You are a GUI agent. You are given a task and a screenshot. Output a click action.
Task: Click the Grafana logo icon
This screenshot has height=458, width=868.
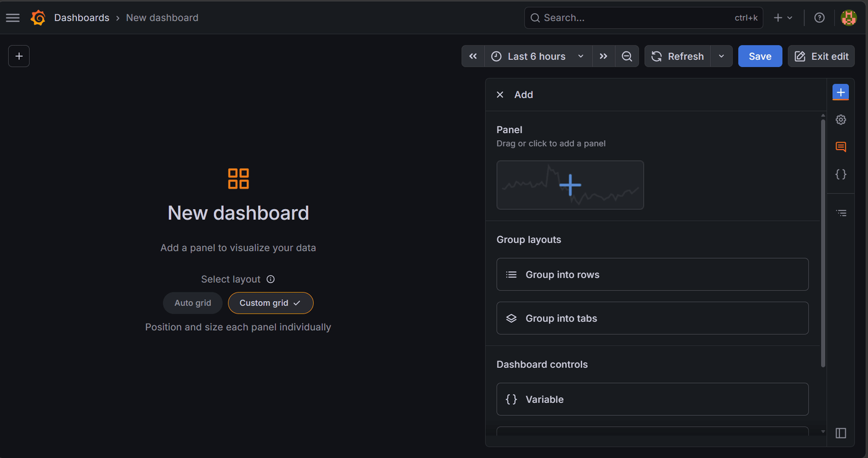(x=38, y=18)
